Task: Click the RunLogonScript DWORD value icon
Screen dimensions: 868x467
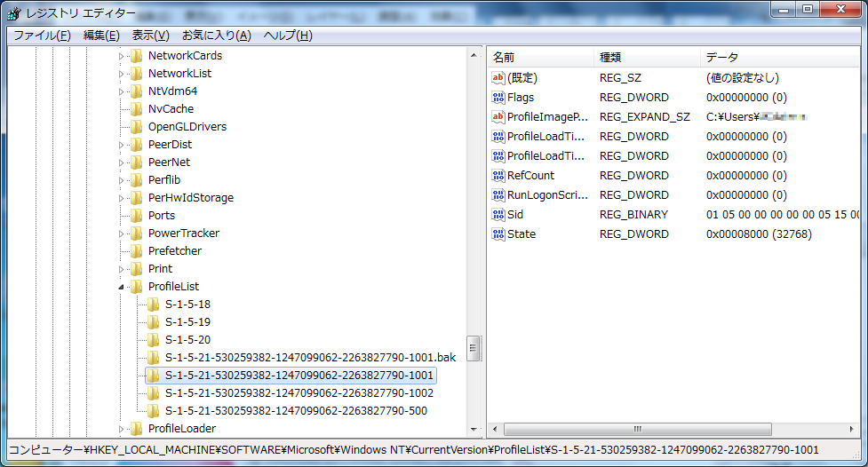Action: pos(498,194)
